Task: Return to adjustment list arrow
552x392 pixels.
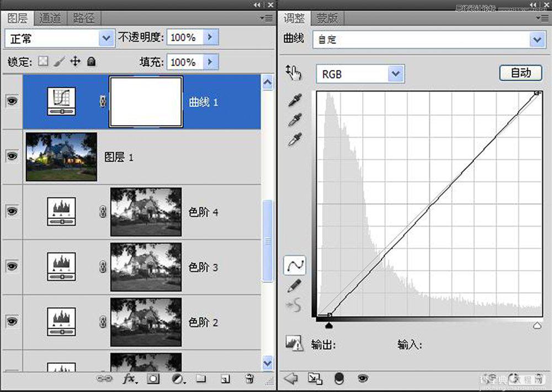Action: (x=291, y=378)
